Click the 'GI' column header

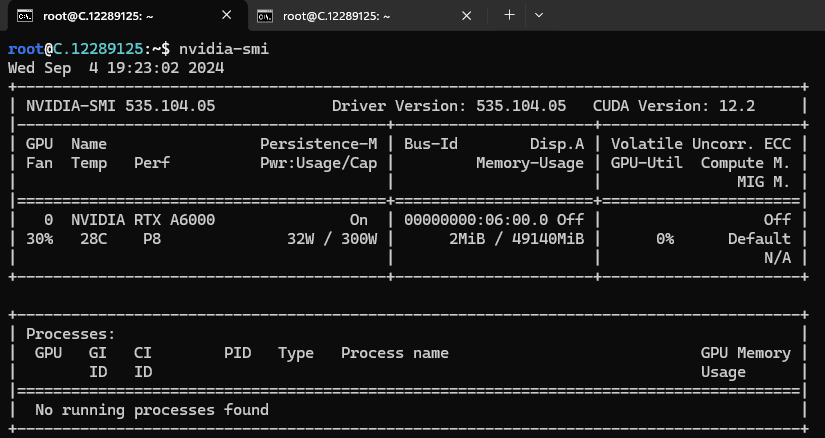[x=98, y=353]
